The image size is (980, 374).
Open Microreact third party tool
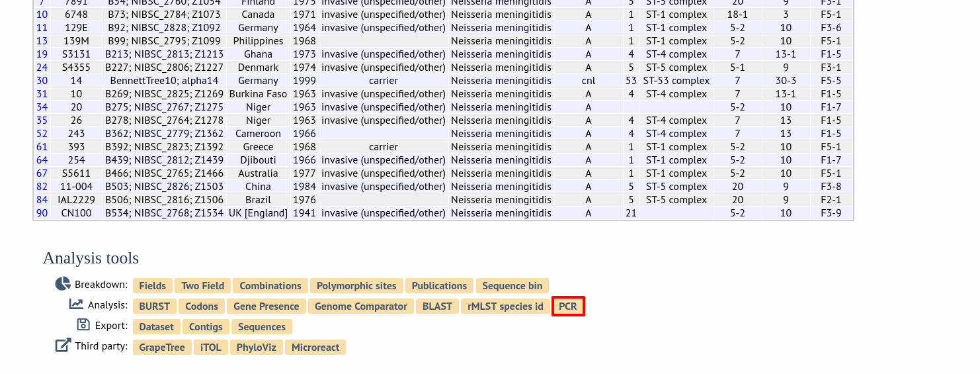click(315, 348)
